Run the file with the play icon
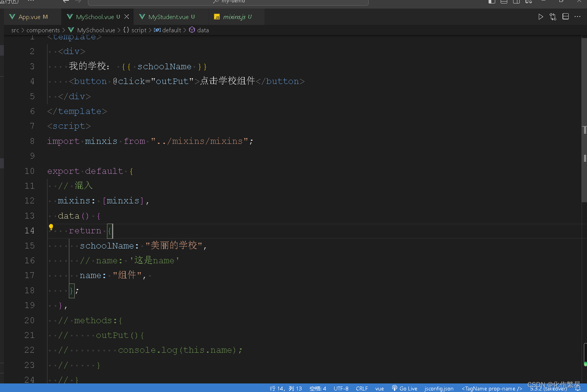Screen dimensions: 587x392 (541, 17)
